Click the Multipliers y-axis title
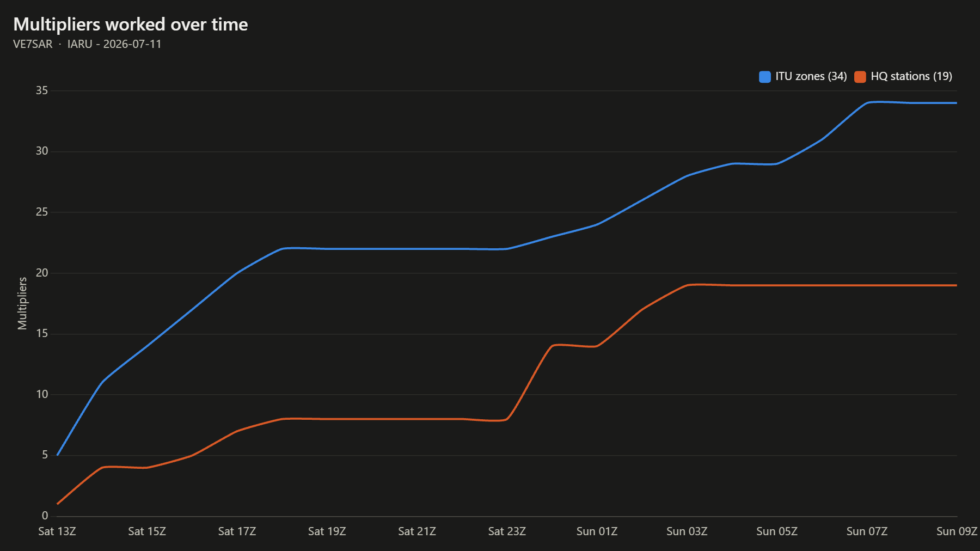Screen dimensions: 980x551 point(22,303)
